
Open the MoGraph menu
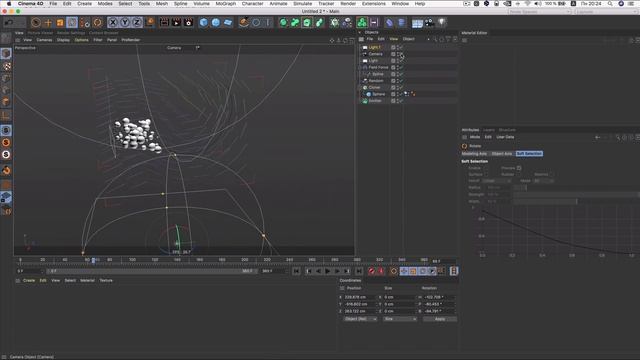pos(226,4)
